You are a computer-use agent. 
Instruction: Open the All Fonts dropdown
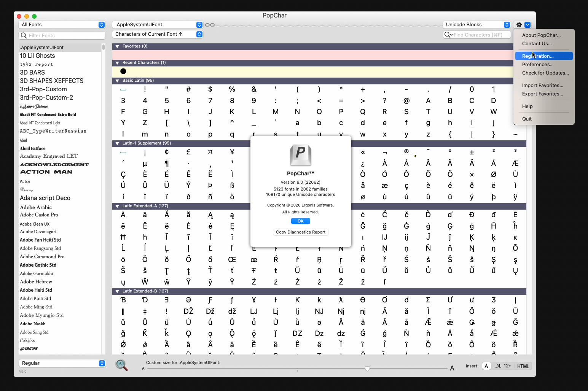pyautogui.click(x=62, y=25)
